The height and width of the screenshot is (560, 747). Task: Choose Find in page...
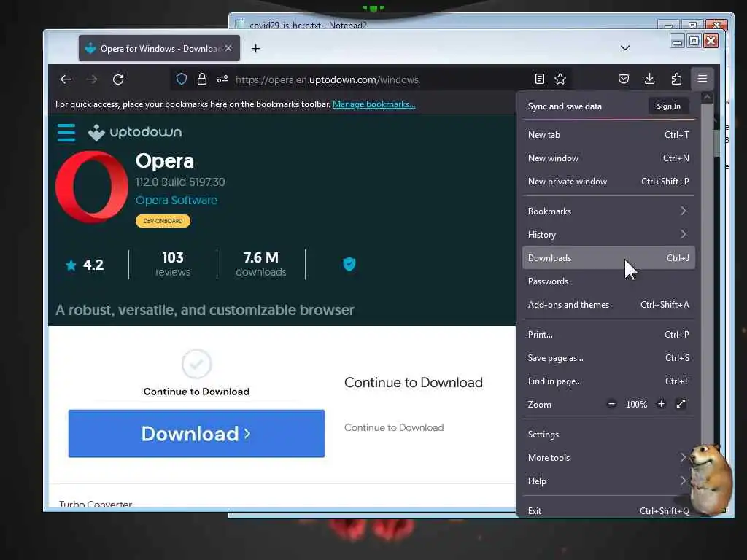coord(608,381)
